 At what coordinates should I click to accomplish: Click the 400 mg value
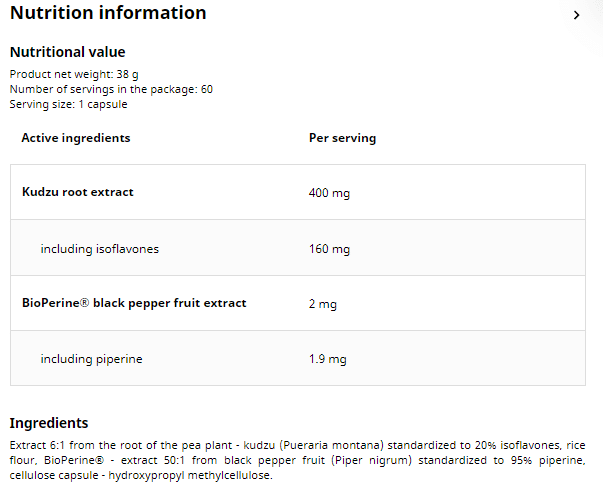click(x=329, y=193)
